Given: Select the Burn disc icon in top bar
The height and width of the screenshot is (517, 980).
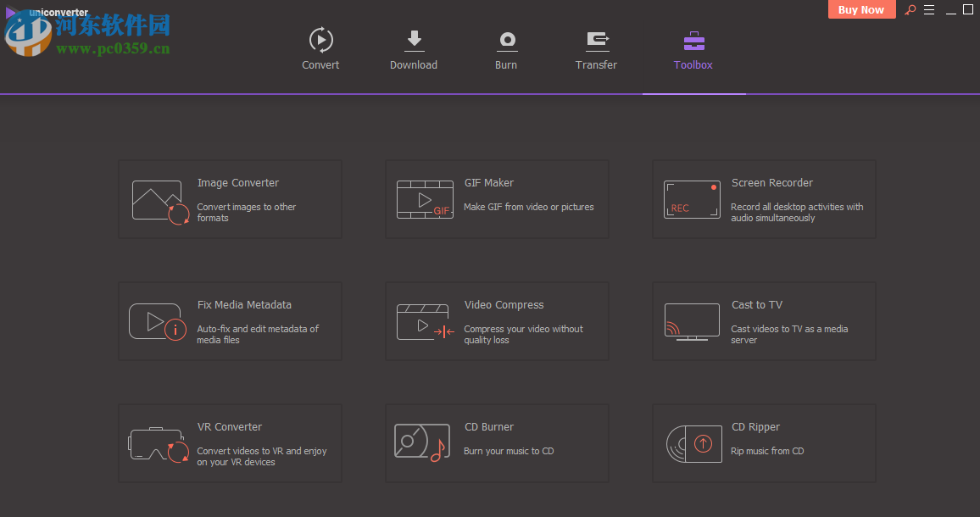Looking at the screenshot, I should 506,39.
